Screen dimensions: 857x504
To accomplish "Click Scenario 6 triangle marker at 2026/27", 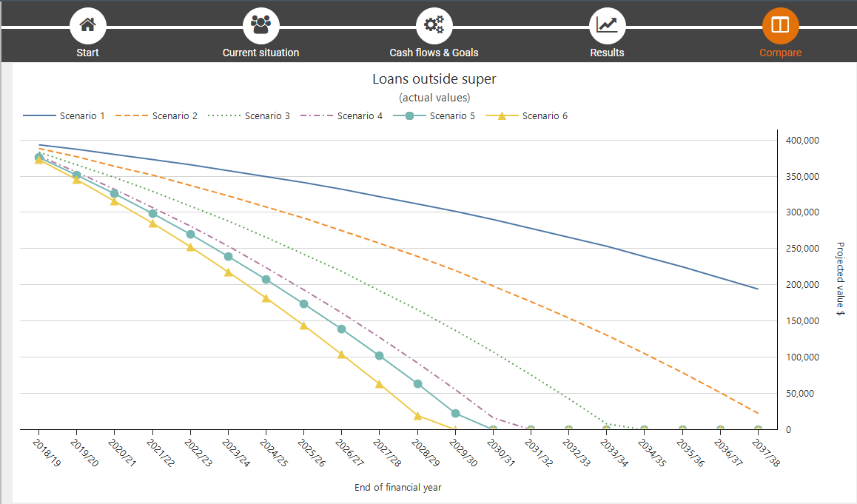I will (x=342, y=355).
